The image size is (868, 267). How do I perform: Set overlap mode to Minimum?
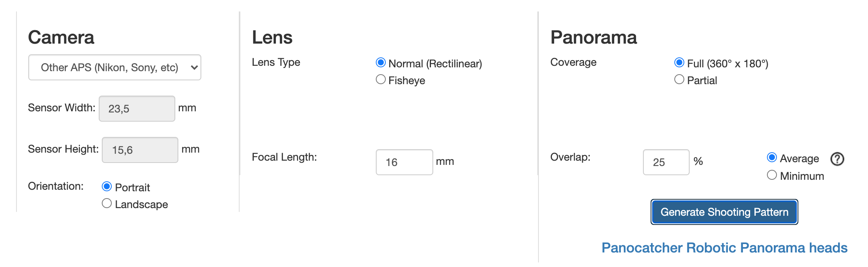tap(772, 175)
